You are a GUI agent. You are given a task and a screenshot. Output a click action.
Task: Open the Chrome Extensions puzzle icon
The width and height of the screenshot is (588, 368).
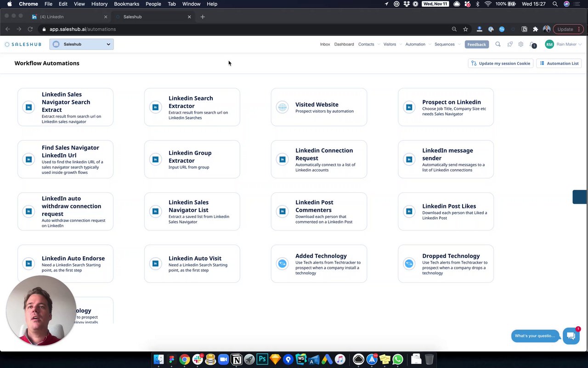[535, 29]
